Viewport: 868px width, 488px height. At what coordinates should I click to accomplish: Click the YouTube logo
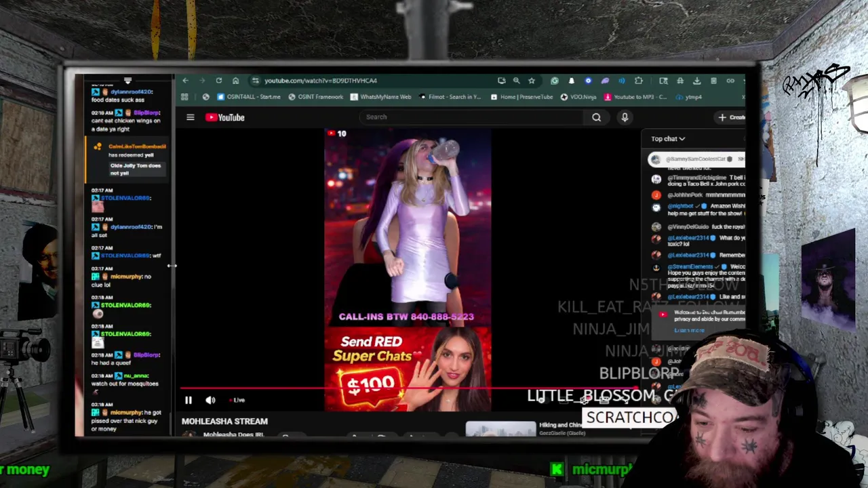[x=225, y=117]
